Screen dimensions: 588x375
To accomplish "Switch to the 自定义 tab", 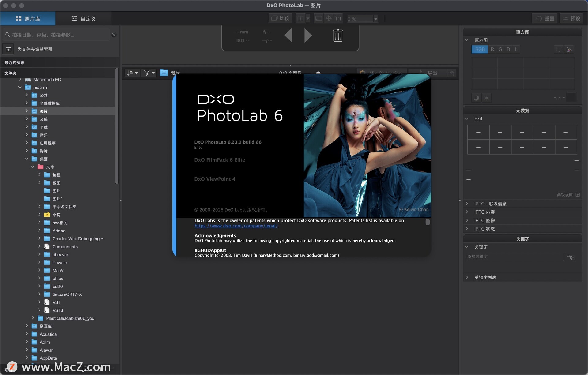I will pyautogui.click(x=83, y=18).
